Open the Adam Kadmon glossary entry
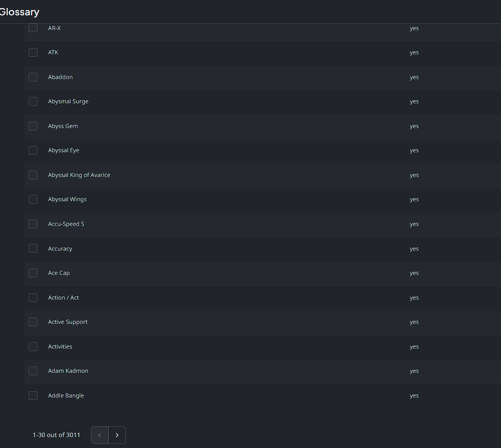 tap(68, 371)
